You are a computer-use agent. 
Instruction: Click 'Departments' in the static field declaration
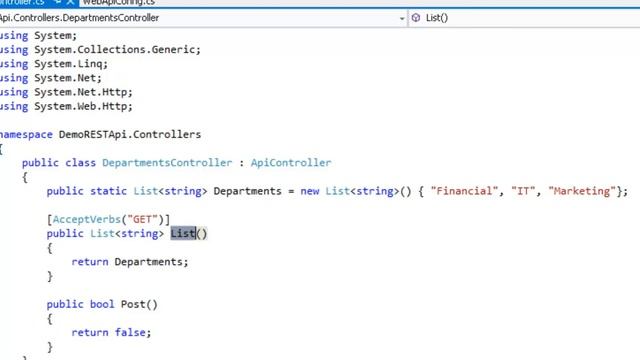247,191
